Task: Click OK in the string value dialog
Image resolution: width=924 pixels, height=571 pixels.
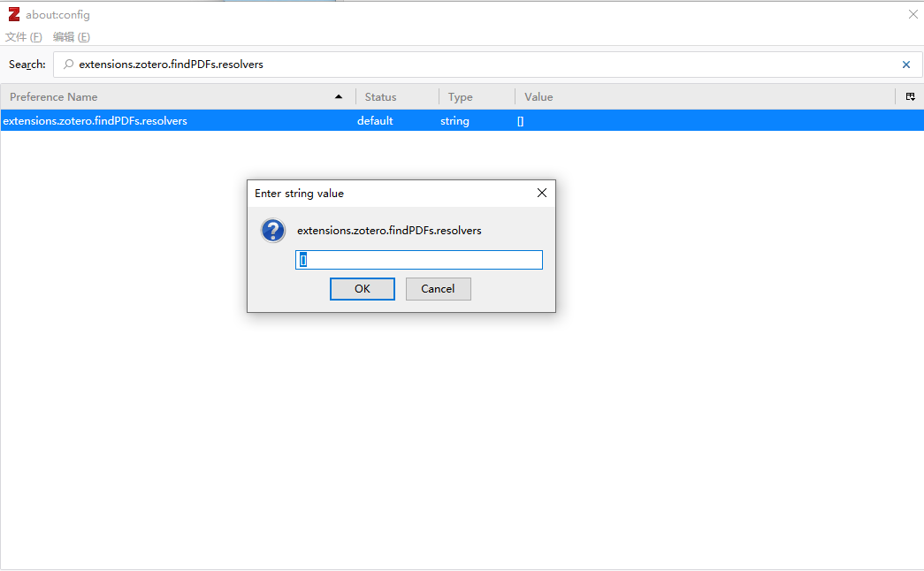Action: pyautogui.click(x=362, y=289)
